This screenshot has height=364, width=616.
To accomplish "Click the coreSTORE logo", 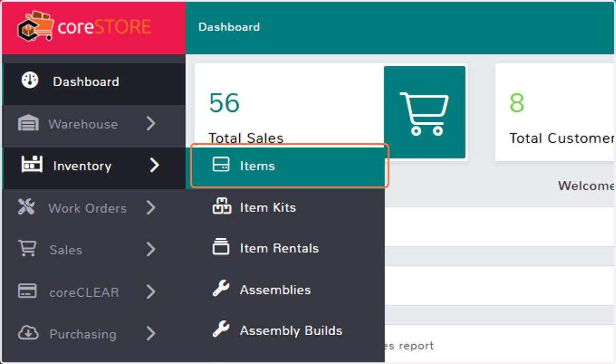I will (x=85, y=27).
